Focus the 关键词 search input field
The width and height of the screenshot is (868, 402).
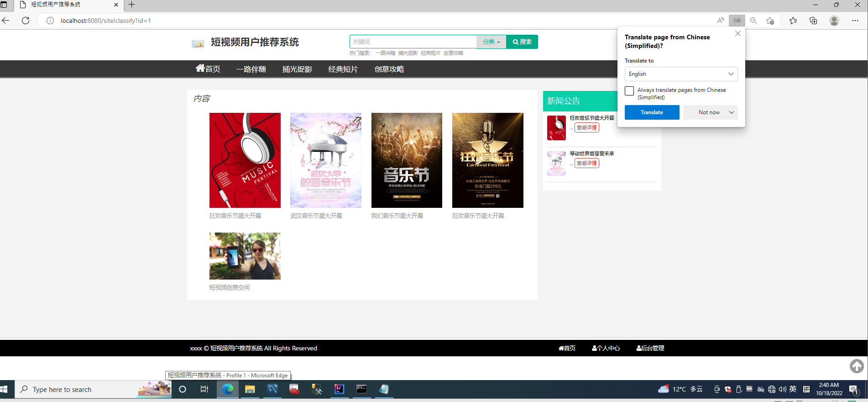[x=413, y=42]
